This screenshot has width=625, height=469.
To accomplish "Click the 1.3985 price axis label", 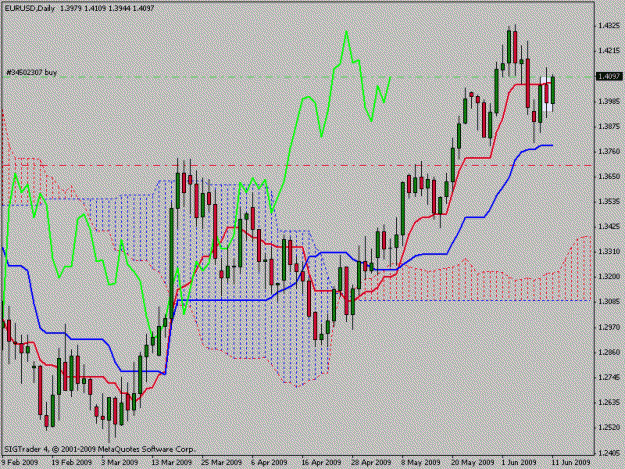I will (609, 101).
